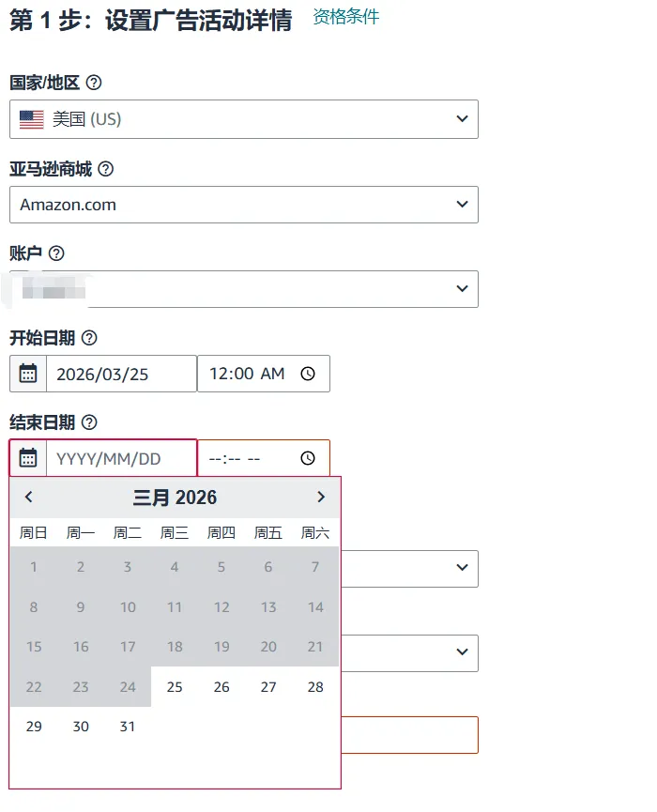Click the start date calendar icon
This screenshot has height=812, width=657.
[28, 374]
